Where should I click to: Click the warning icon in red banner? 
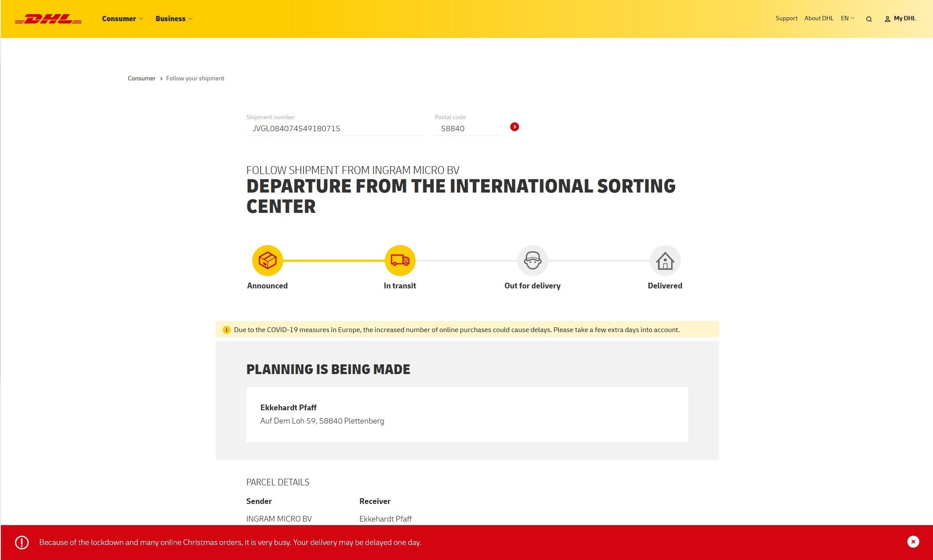[x=22, y=542]
